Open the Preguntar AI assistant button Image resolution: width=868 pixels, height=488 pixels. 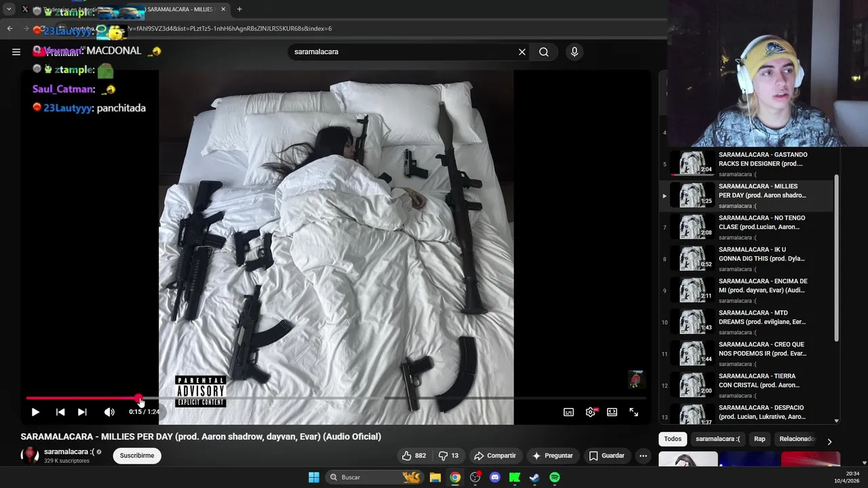553,455
